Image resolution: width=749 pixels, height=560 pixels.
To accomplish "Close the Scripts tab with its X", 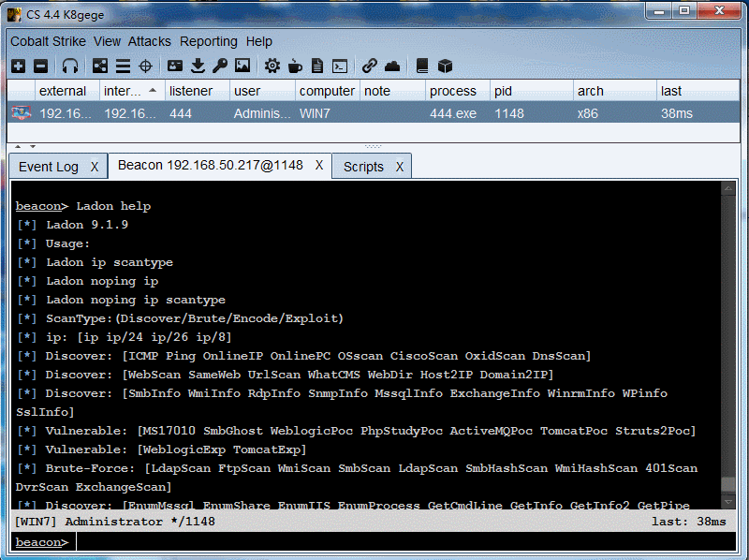I will click(400, 167).
